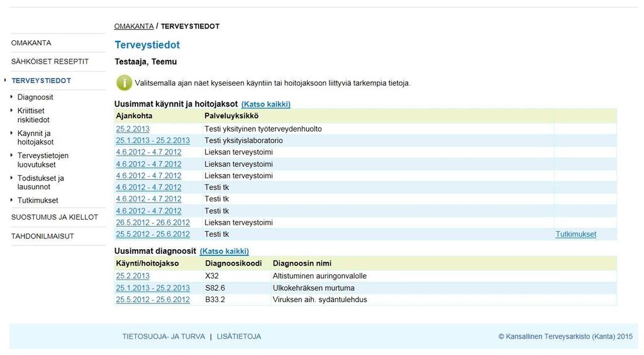Click the Terveystiedot page heading
Image resolution: width=644 pixels, height=355 pixels.
tap(147, 45)
